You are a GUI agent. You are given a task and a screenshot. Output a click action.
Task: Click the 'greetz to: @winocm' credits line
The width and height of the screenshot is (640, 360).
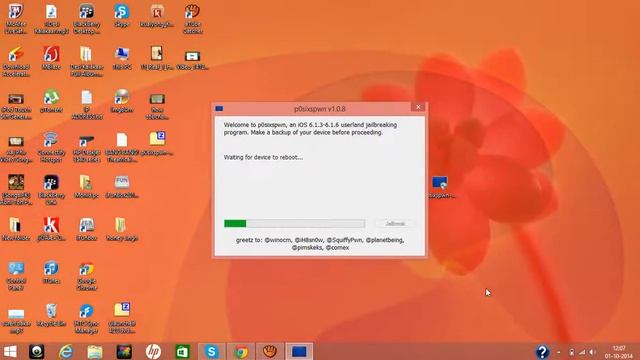(320, 244)
